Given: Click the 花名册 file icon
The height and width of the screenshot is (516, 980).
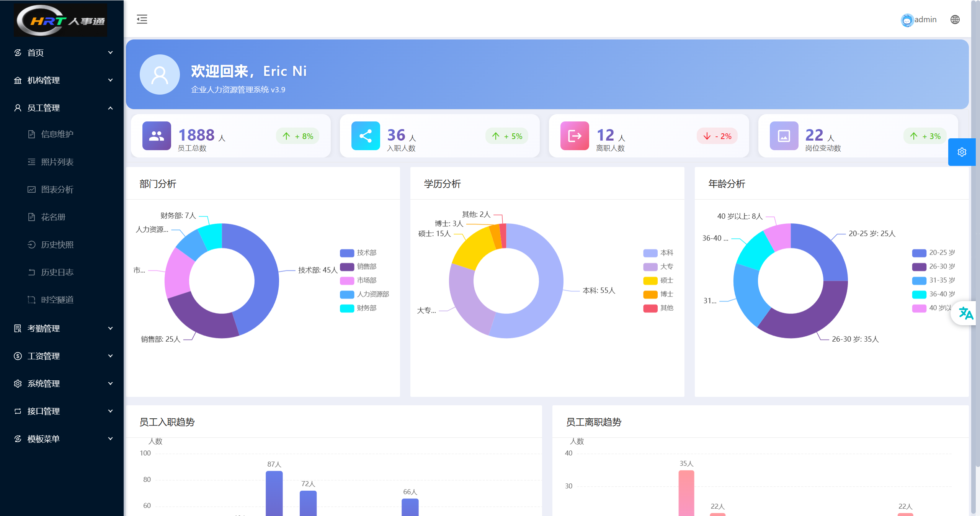Looking at the screenshot, I should pyautogui.click(x=31, y=217).
